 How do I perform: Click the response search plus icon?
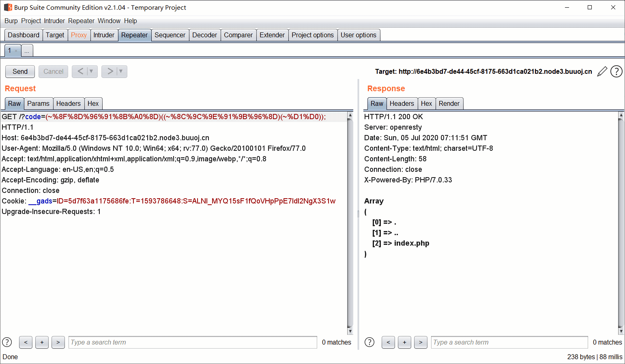click(404, 342)
